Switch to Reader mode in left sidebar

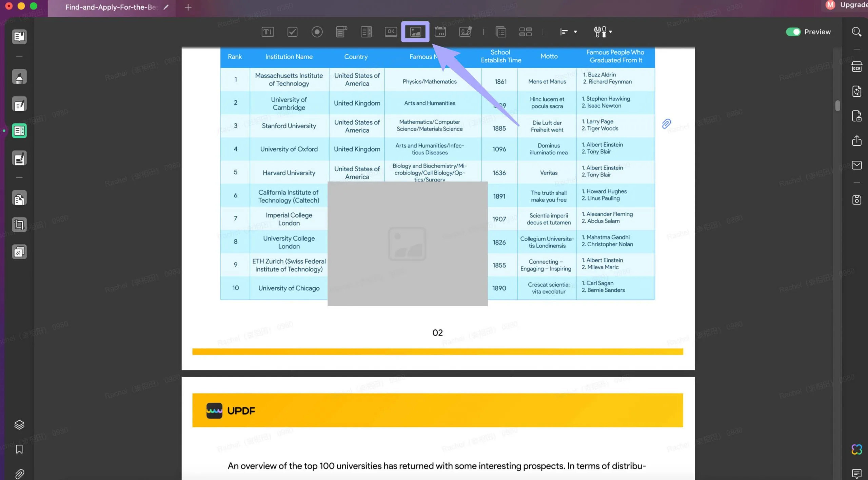pos(19,37)
